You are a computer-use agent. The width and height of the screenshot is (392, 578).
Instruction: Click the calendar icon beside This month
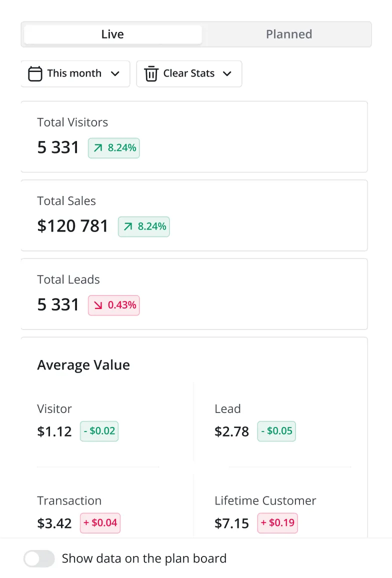point(35,74)
